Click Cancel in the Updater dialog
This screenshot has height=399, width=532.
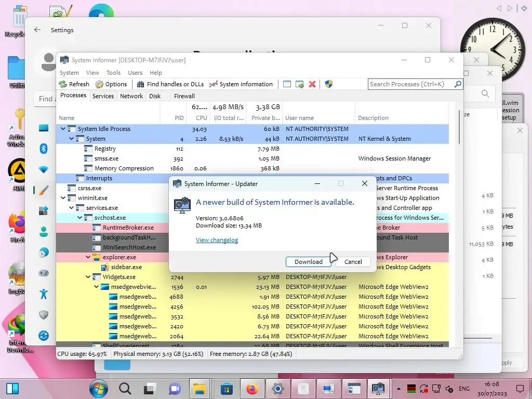(x=353, y=262)
